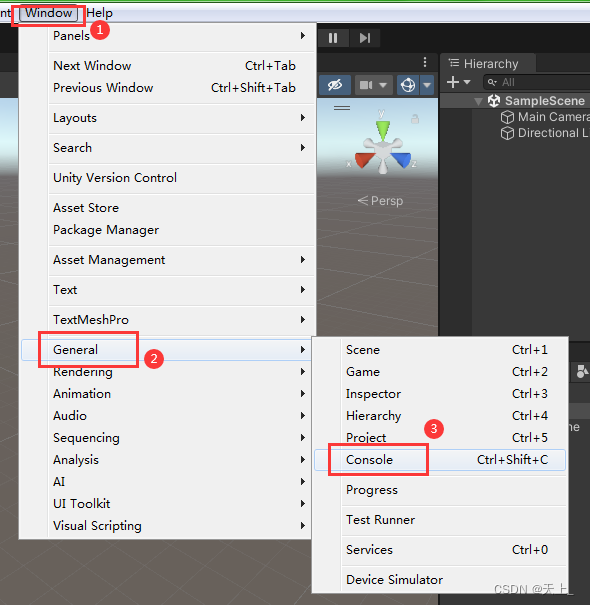This screenshot has height=605, width=590.
Task: Click the Pause playback button
Action: [x=333, y=38]
